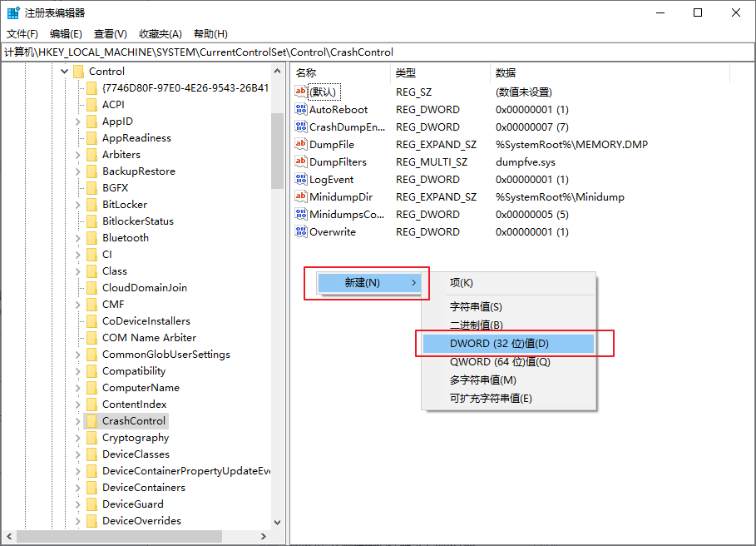Click the string icon beside DumpFile
The height and width of the screenshot is (546, 756).
coord(301,145)
